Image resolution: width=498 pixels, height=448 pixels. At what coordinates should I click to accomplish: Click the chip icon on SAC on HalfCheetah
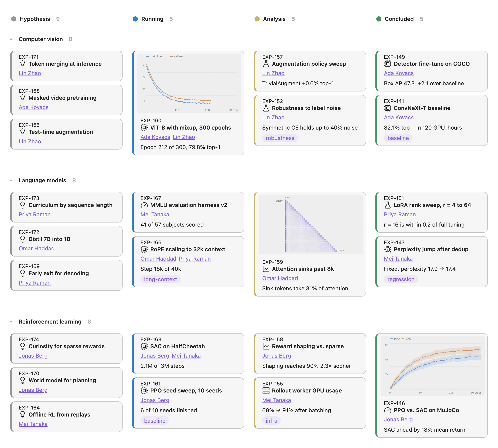(144, 346)
